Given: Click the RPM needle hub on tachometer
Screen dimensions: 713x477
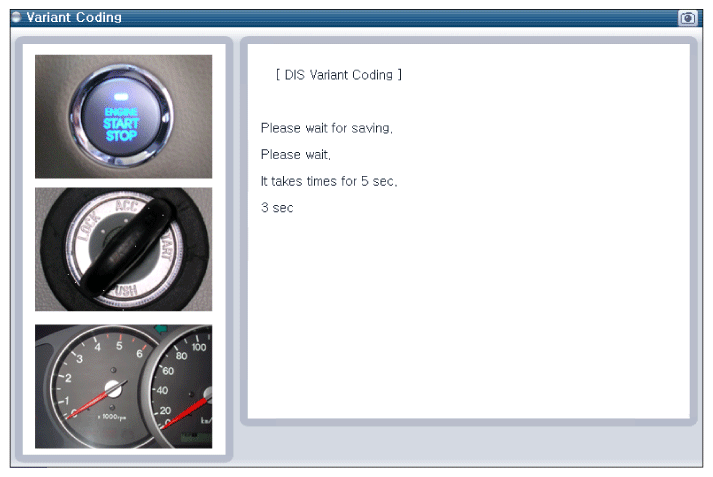Looking at the screenshot, I should pyautogui.click(x=112, y=388).
